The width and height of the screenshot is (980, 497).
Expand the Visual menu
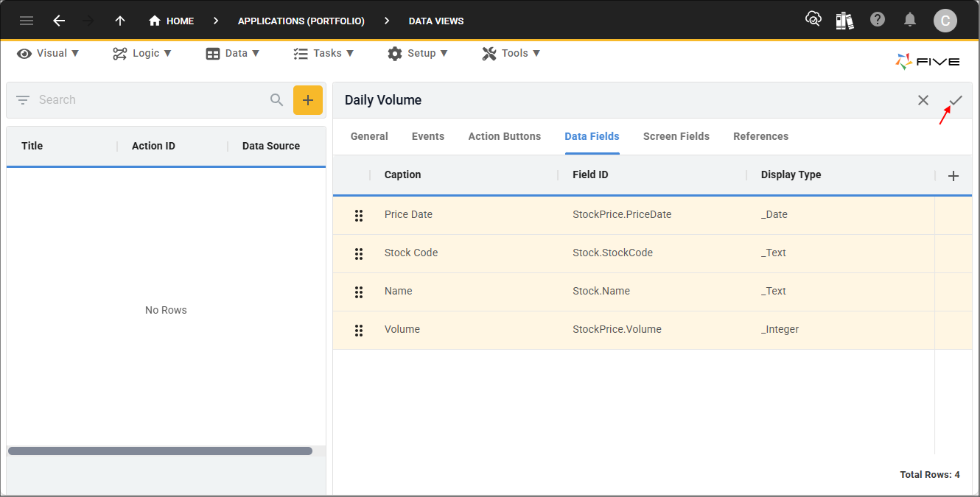click(x=49, y=53)
